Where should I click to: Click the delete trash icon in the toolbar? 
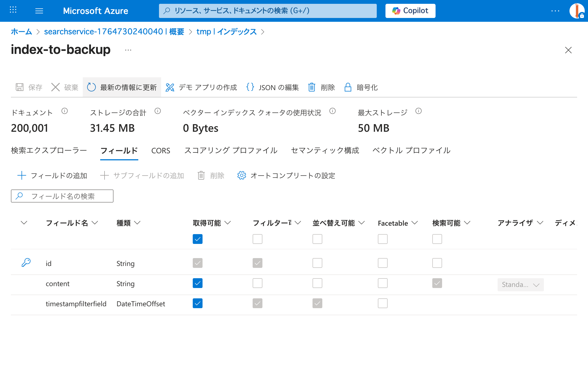coord(312,87)
